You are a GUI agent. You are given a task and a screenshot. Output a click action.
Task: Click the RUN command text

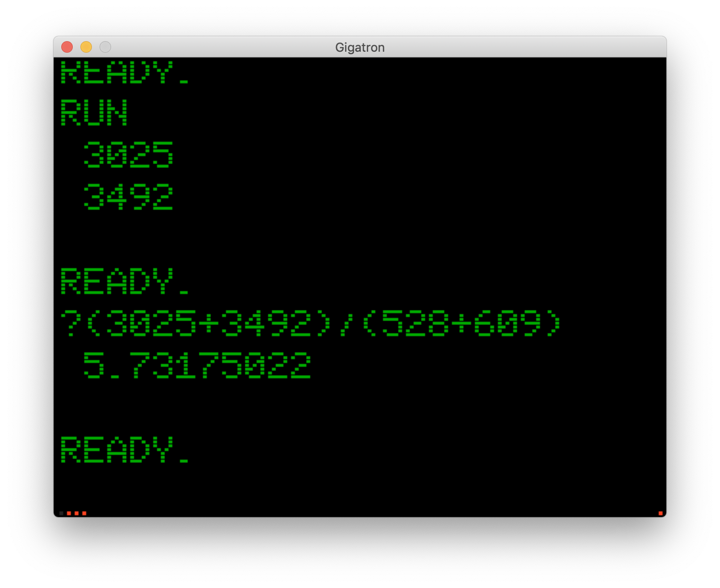point(94,113)
